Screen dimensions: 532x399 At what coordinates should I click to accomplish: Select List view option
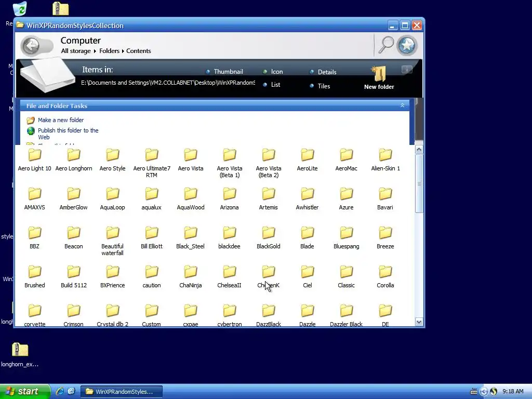pyautogui.click(x=272, y=85)
